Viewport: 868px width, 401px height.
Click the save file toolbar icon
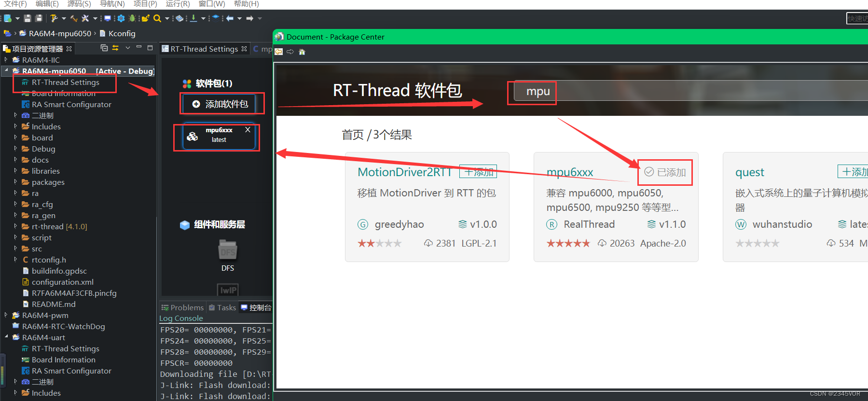[28, 18]
